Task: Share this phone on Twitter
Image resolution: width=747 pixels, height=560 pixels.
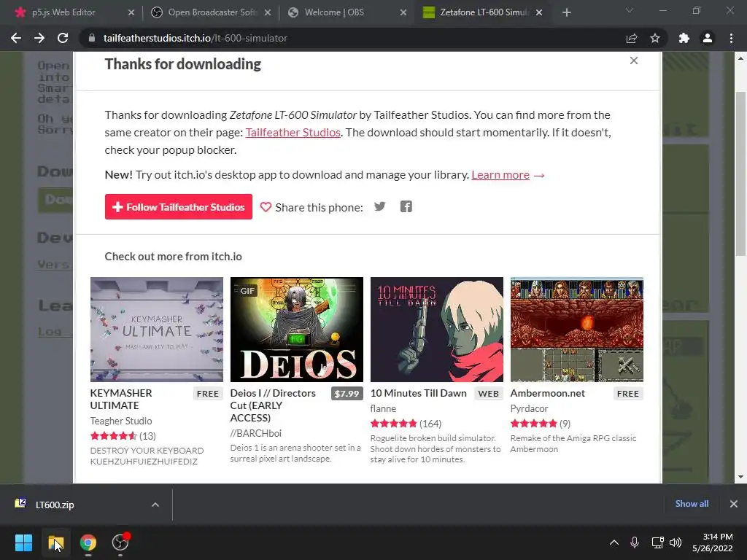Action: [379, 206]
